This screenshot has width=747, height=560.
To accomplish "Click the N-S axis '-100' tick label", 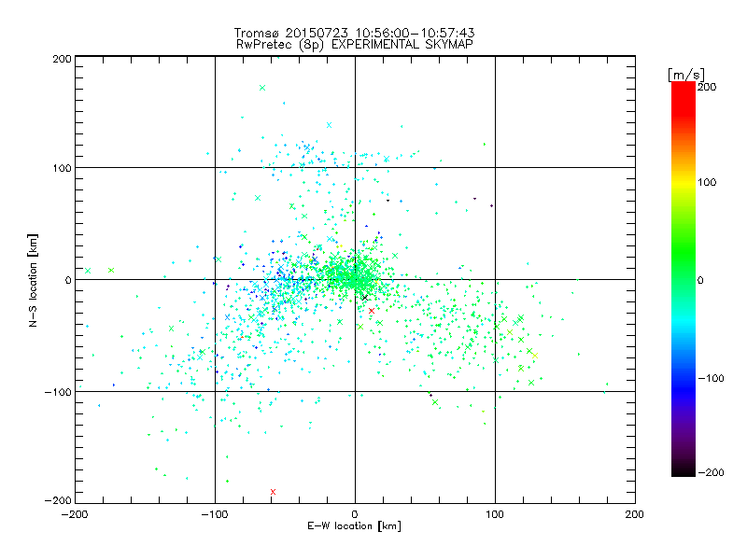I will coord(58,392).
